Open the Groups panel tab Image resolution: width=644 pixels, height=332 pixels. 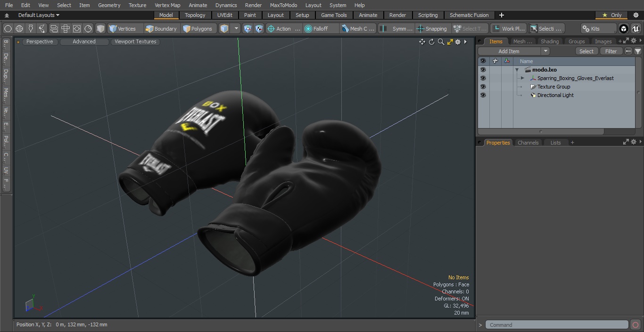577,41
